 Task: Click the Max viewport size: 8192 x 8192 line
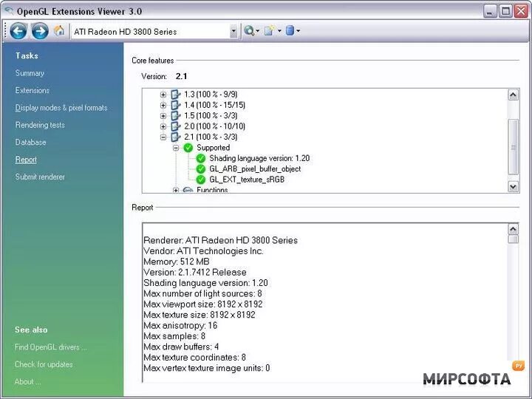click(203, 304)
